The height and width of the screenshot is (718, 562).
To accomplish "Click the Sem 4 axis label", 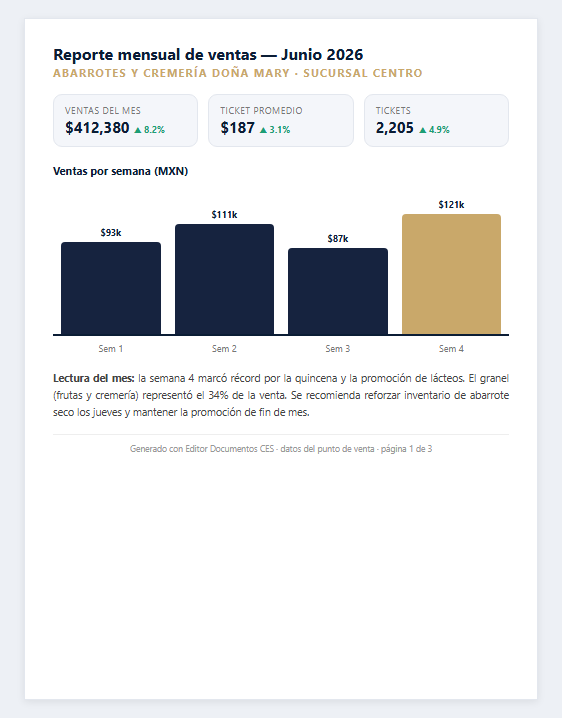I will [452, 349].
